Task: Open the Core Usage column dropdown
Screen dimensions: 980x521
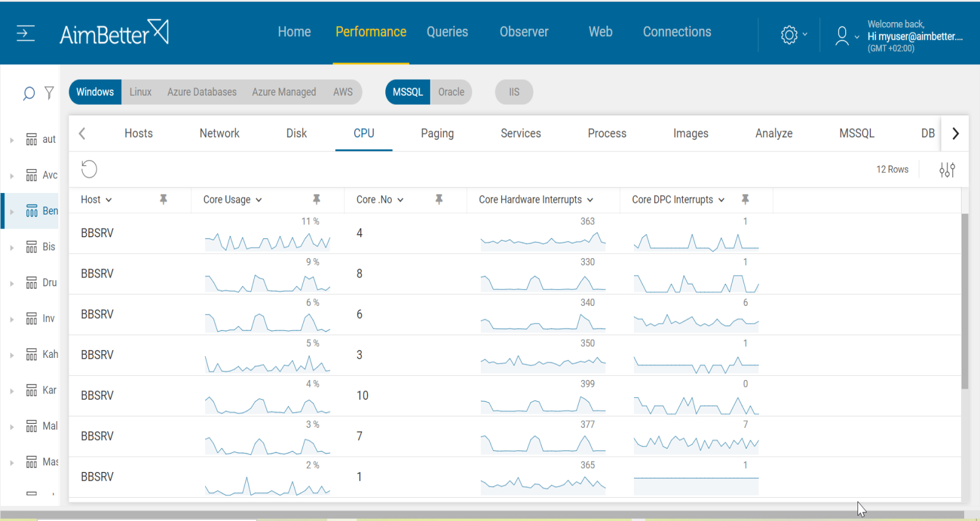Action: coord(259,200)
